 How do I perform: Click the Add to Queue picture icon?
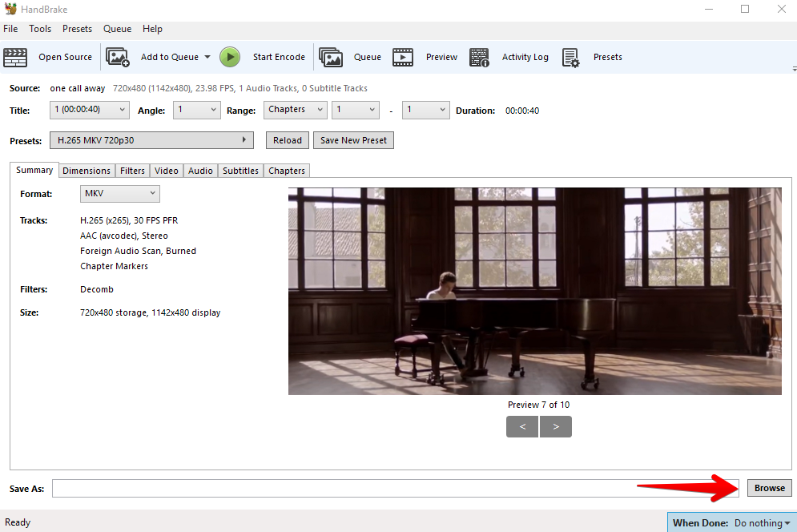tap(118, 57)
